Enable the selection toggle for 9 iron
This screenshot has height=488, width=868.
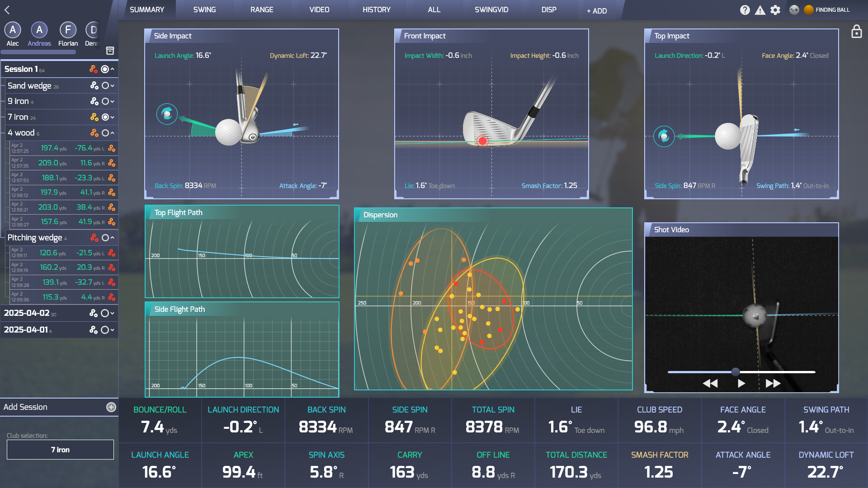click(x=104, y=101)
